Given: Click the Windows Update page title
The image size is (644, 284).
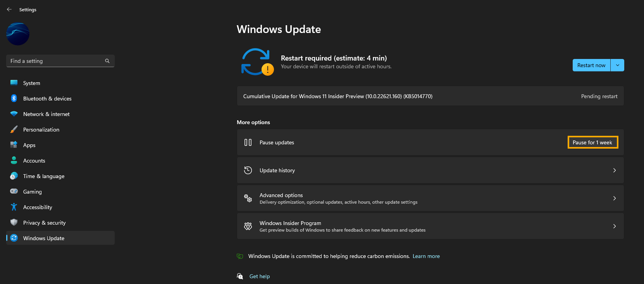Looking at the screenshot, I should click(x=279, y=29).
